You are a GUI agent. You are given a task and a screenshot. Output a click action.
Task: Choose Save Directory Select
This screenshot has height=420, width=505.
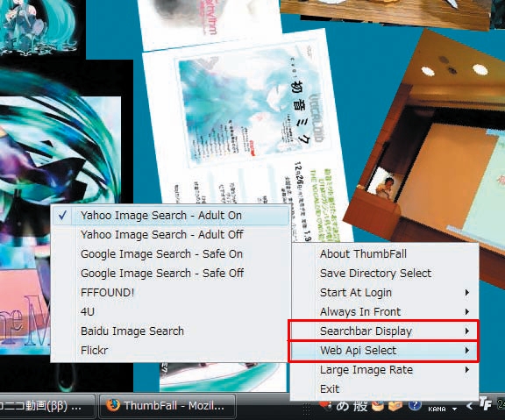point(384,273)
